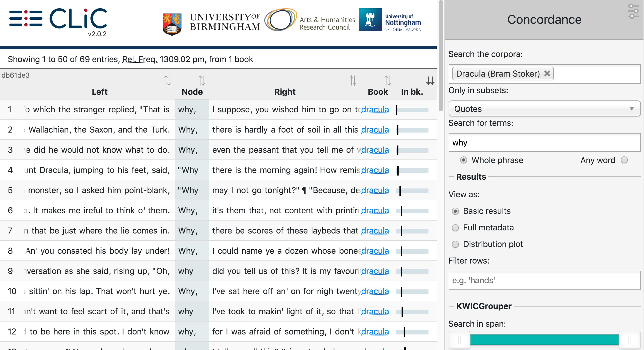644x350 pixels.
Task: Sort by Book column arrows
Action: [388, 81]
